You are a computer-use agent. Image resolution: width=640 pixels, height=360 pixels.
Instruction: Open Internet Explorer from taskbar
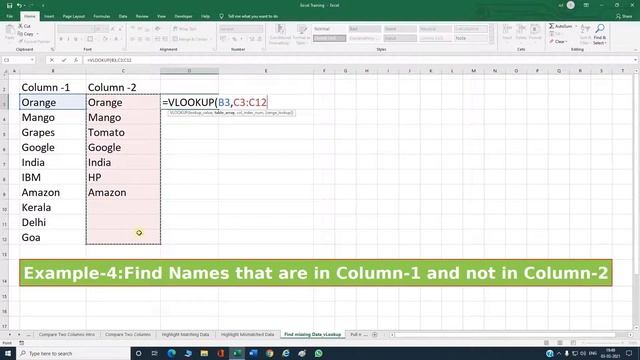286,353
